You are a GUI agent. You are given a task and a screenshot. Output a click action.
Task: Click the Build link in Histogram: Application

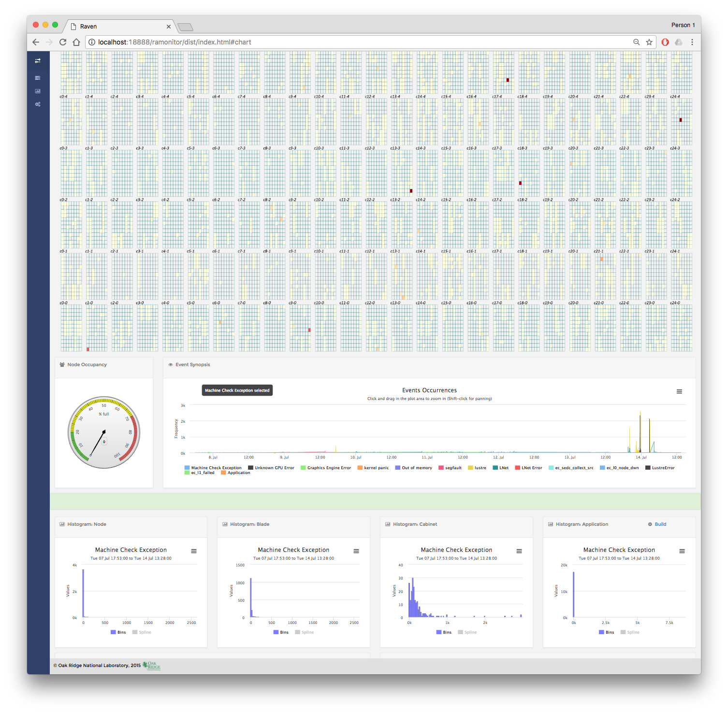pos(660,524)
